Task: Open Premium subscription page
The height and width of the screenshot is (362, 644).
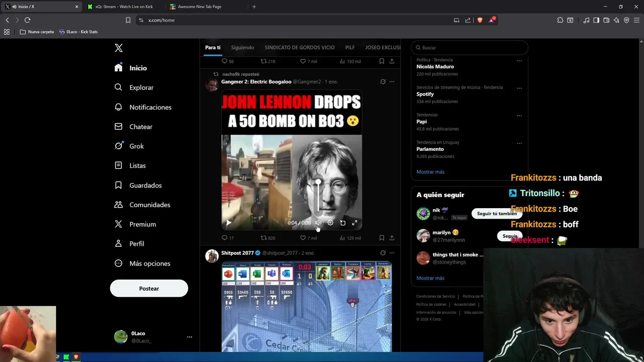Action: [x=135, y=224]
